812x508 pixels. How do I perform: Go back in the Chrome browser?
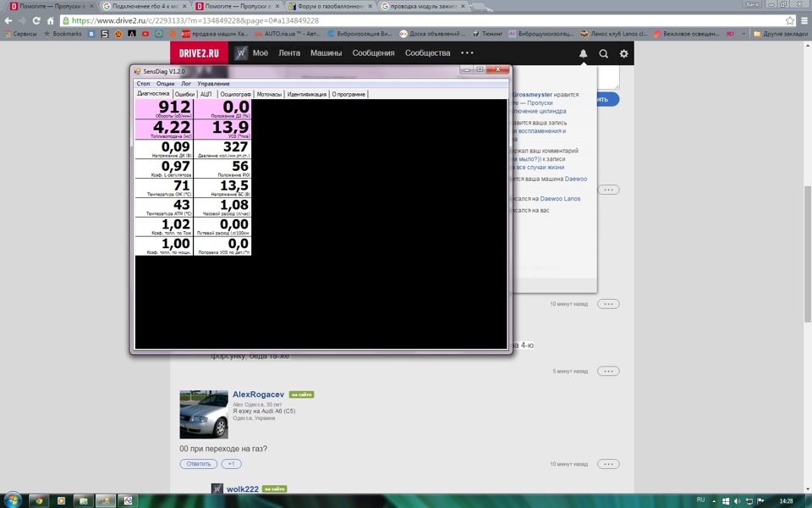coord(8,20)
